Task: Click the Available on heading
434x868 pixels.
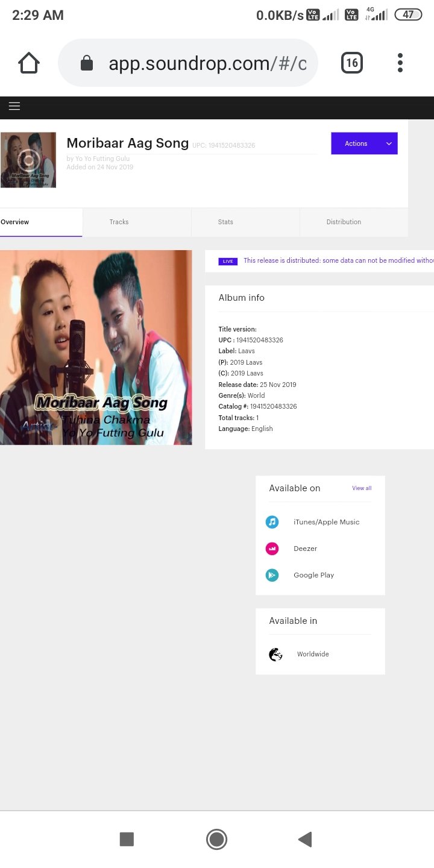Action: (x=295, y=488)
